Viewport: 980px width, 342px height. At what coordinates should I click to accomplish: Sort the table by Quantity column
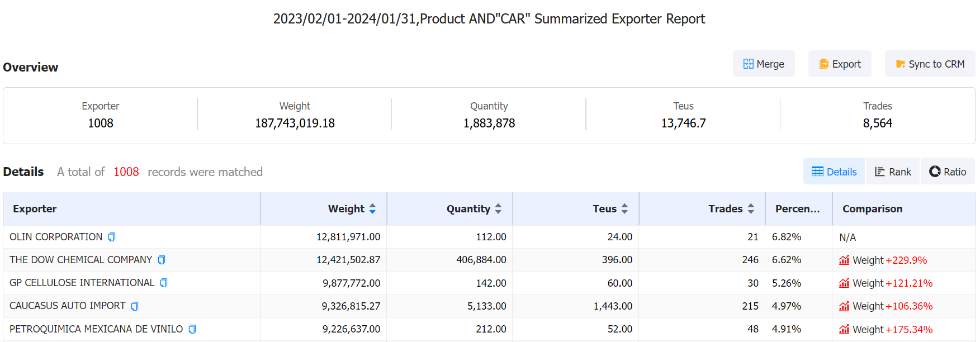click(x=498, y=209)
